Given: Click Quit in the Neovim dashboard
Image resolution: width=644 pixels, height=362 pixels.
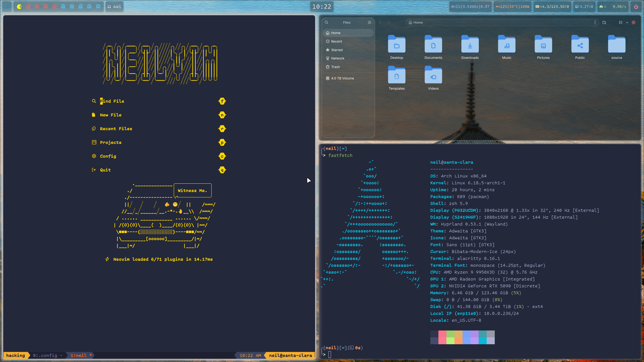Looking at the screenshot, I should 105,169.
